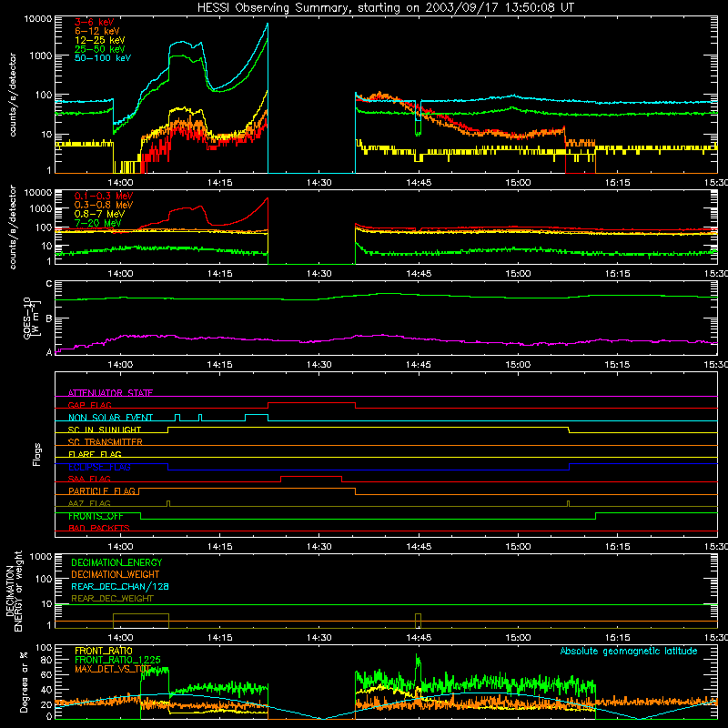This screenshot has width=728, height=728.
Task: Click the BAD_PACKETS flag label
Action: [x=99, y=528]
